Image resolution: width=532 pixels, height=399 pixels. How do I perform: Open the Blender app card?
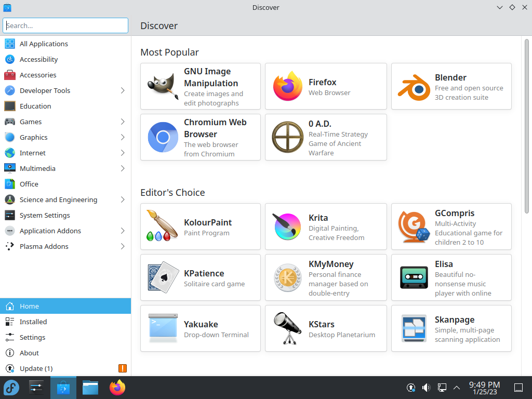coord(451,86)
